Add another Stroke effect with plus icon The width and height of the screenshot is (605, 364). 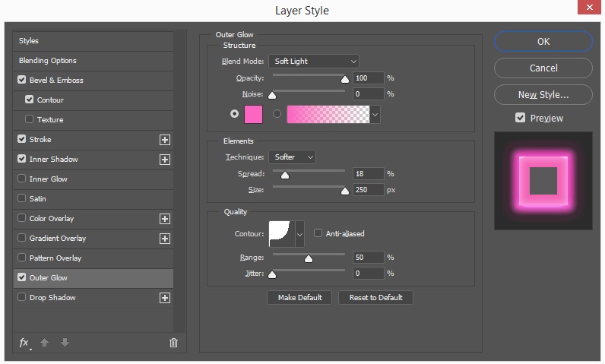coord(164,140)
